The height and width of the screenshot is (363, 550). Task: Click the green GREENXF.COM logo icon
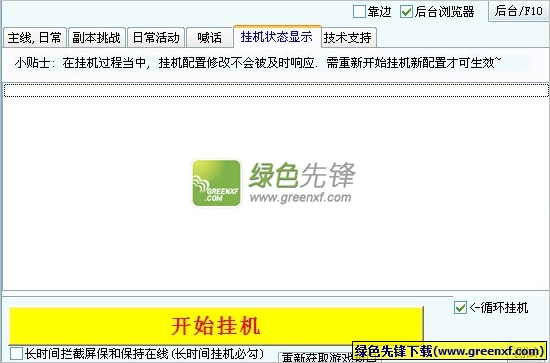tap(216, 183)
